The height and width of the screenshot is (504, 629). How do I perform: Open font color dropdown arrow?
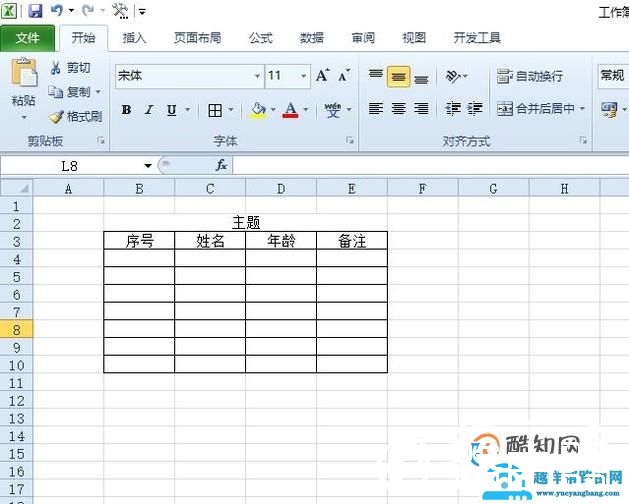306,110
